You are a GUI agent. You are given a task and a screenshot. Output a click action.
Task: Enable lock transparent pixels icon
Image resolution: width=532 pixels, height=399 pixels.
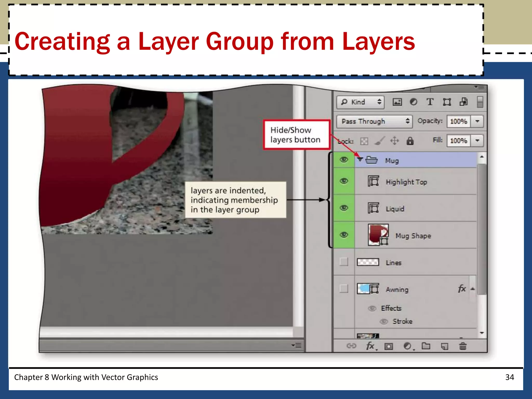coord(364,141)
